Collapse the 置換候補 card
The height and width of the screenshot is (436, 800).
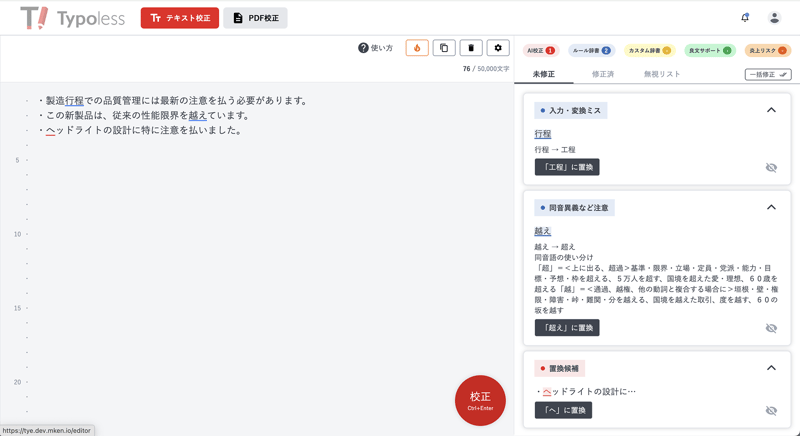(x=771, y=368)
